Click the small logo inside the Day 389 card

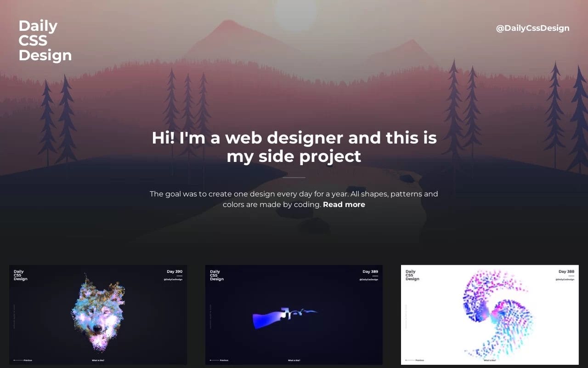(216, 275)
